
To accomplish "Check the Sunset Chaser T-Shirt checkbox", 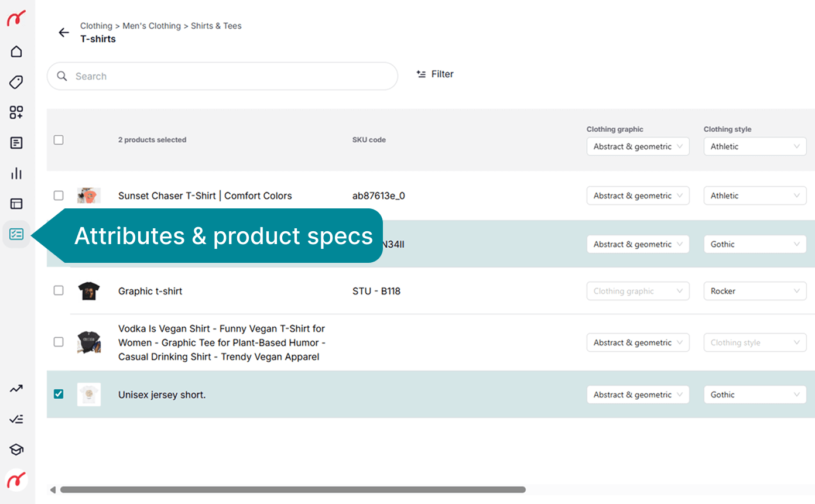I will pos(59,196).
